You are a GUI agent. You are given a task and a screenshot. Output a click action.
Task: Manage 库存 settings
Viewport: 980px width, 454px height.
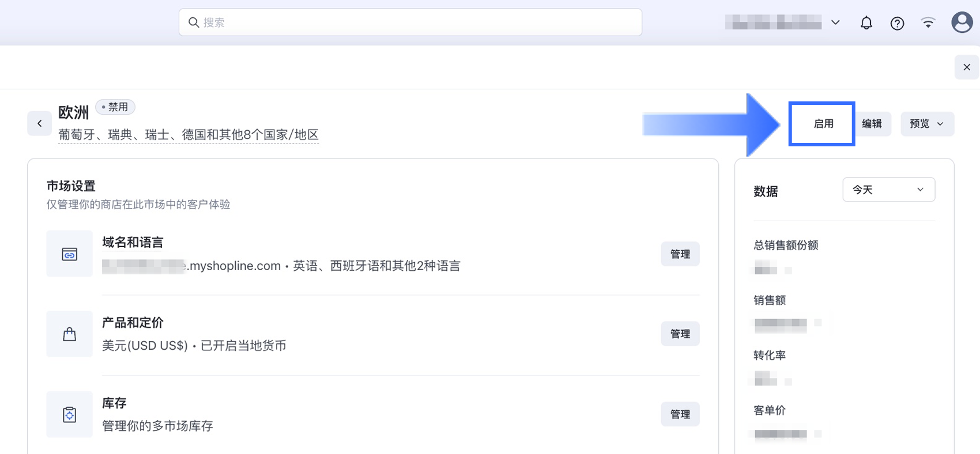click(x=680, y=414)
